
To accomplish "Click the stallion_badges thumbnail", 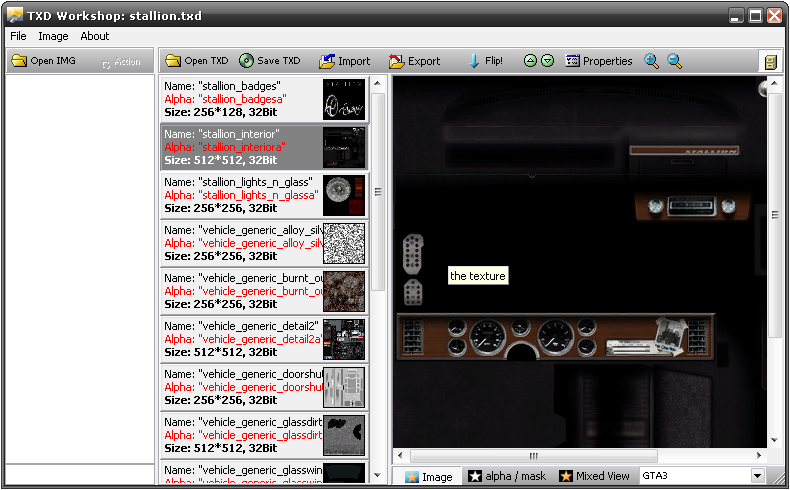I will [x=344, y=99].
